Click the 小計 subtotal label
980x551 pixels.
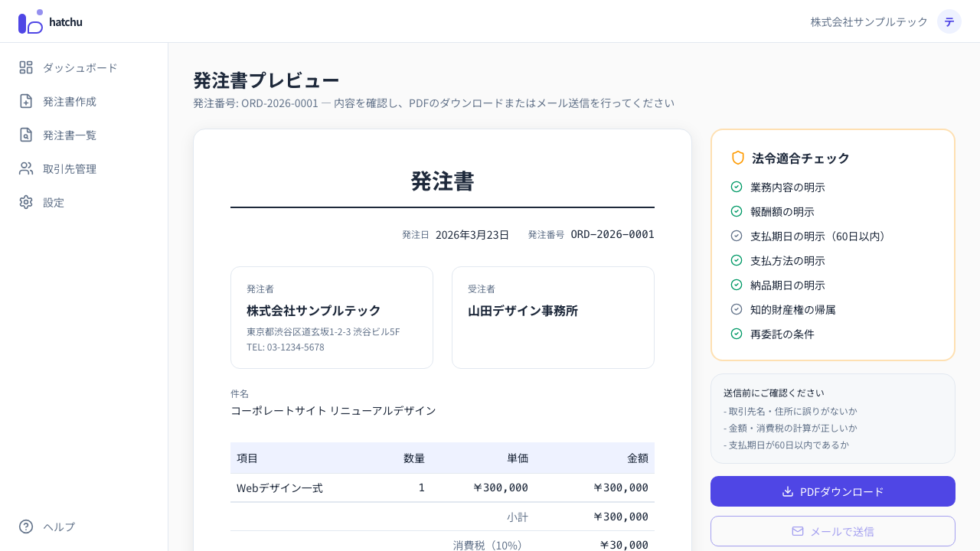tap(518, 517)
